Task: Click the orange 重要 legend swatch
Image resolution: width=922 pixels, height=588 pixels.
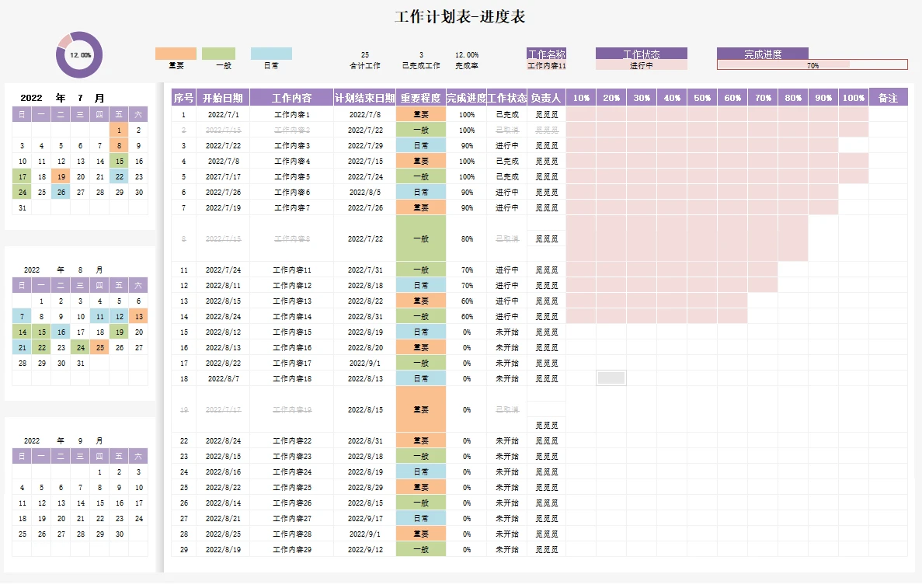Action: [x=176, y=54]
